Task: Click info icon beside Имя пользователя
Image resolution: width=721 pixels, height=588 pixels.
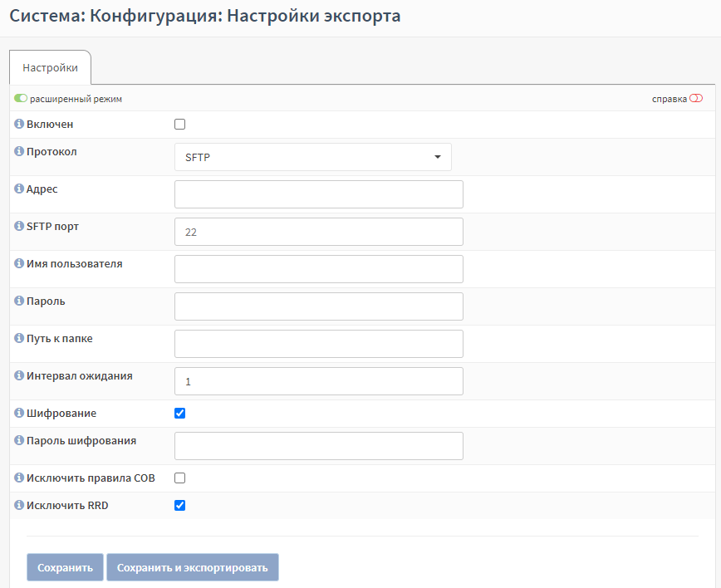Action: pos(19,263)
